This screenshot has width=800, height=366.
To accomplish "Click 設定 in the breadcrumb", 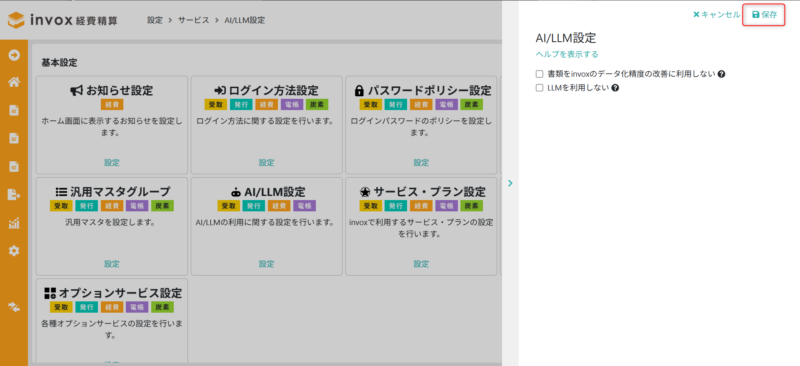I will (155, 20).
